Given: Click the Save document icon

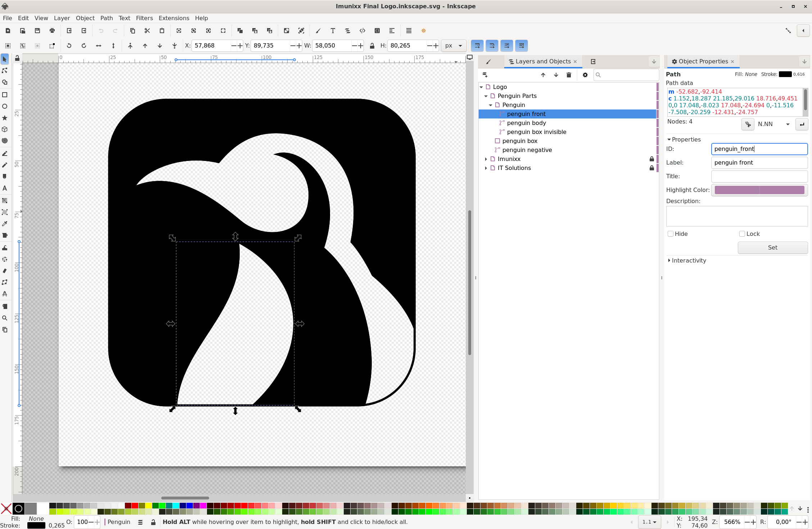Looking at the screenshot, I should pos(37,31).
